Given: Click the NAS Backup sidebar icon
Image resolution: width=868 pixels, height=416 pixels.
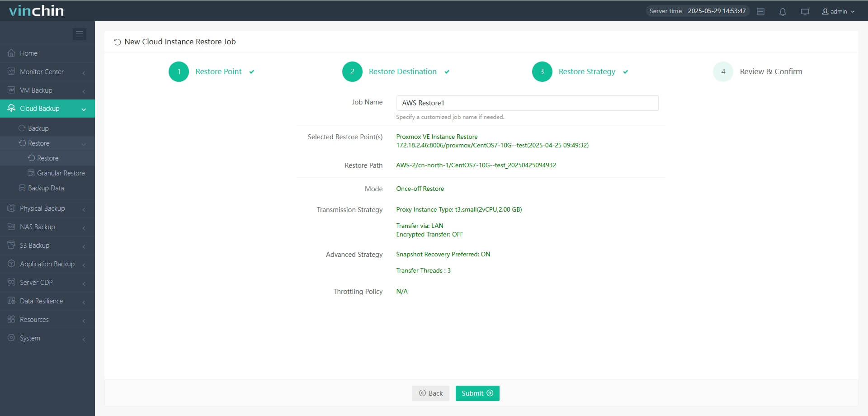Looking at the screenshot, I should click(x=11, y=227).
